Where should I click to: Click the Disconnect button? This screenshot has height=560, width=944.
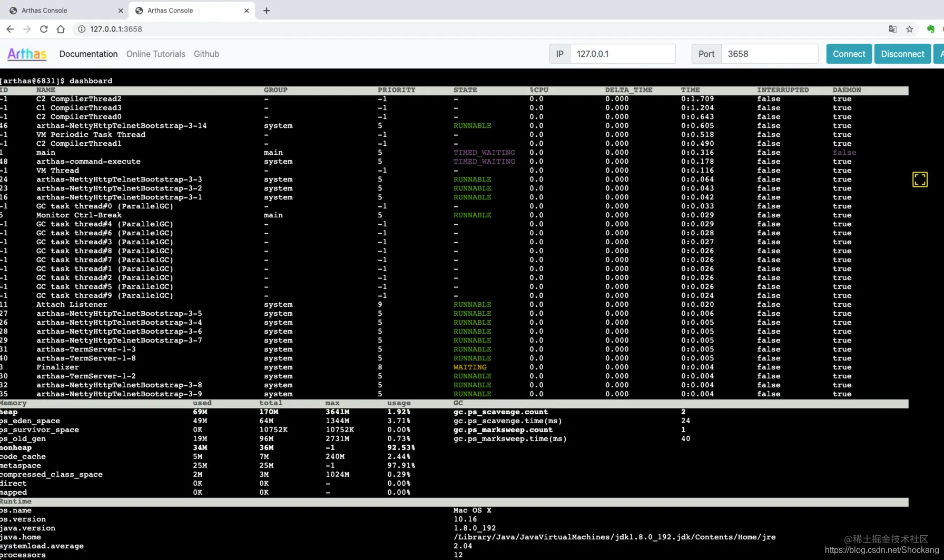tap(902, 54)
